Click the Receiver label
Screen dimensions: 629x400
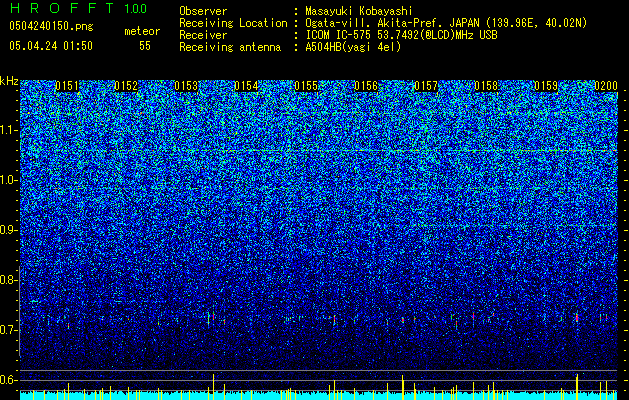[x=203, y=35]
